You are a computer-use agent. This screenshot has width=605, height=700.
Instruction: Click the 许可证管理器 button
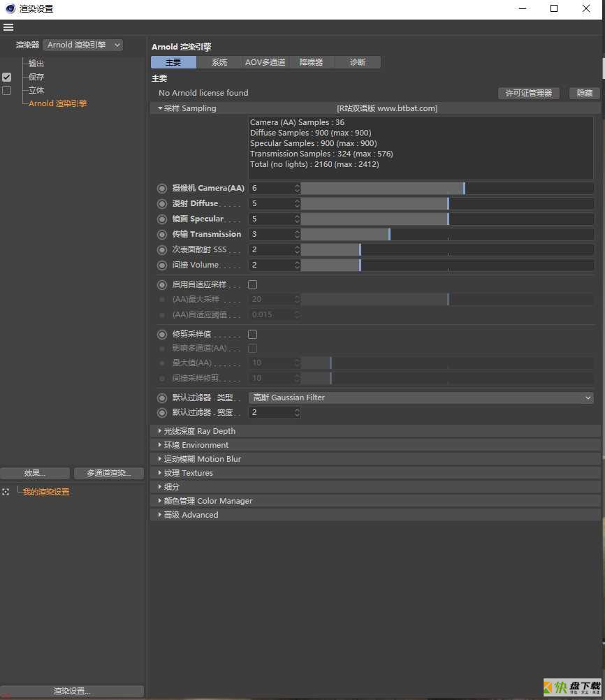[529, 93]
